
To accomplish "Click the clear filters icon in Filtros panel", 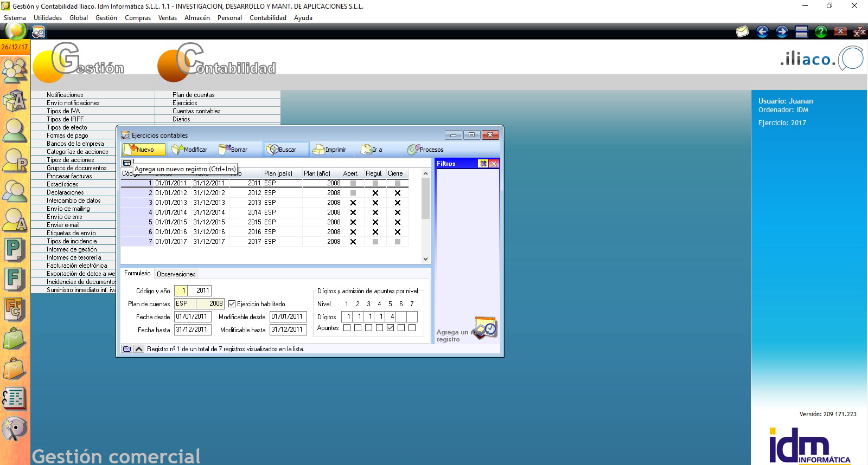I will 483,163.
